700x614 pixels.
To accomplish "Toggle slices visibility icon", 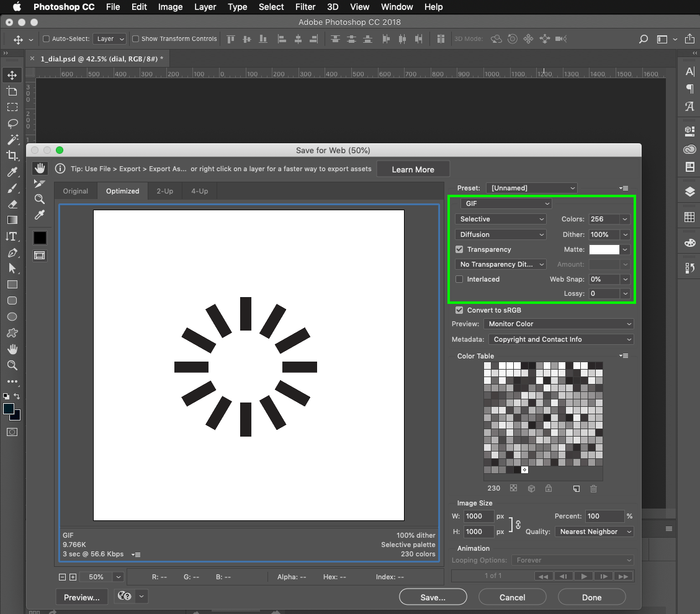I will click(x=40, y=255).
